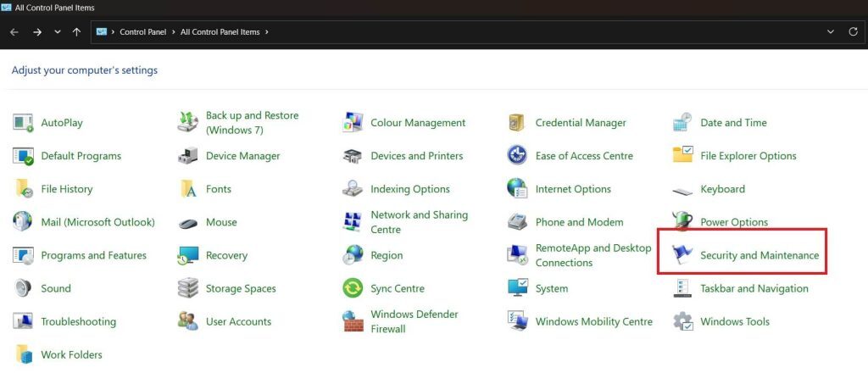Expand the address bar history dropdown

(830, 32)
